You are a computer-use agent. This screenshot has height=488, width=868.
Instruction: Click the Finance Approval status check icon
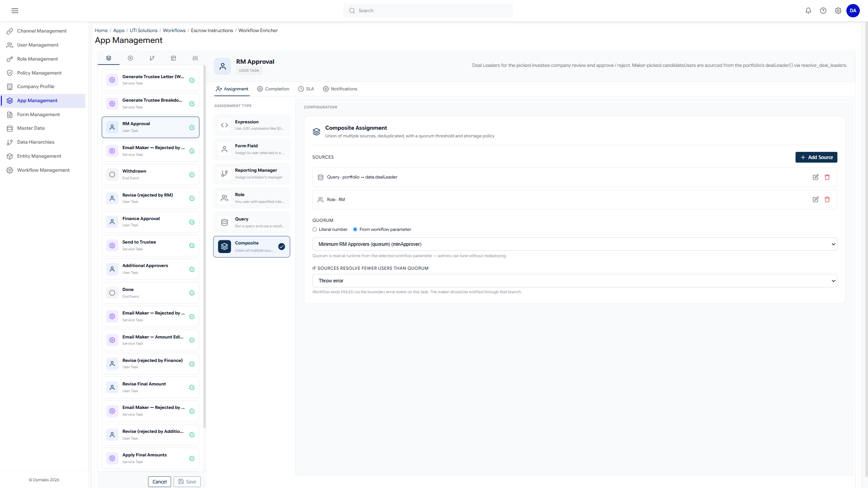[192, 222]
